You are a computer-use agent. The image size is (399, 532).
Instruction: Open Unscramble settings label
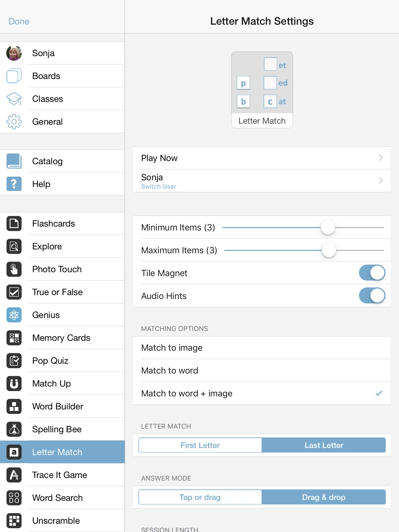click(x=56, y=521)
